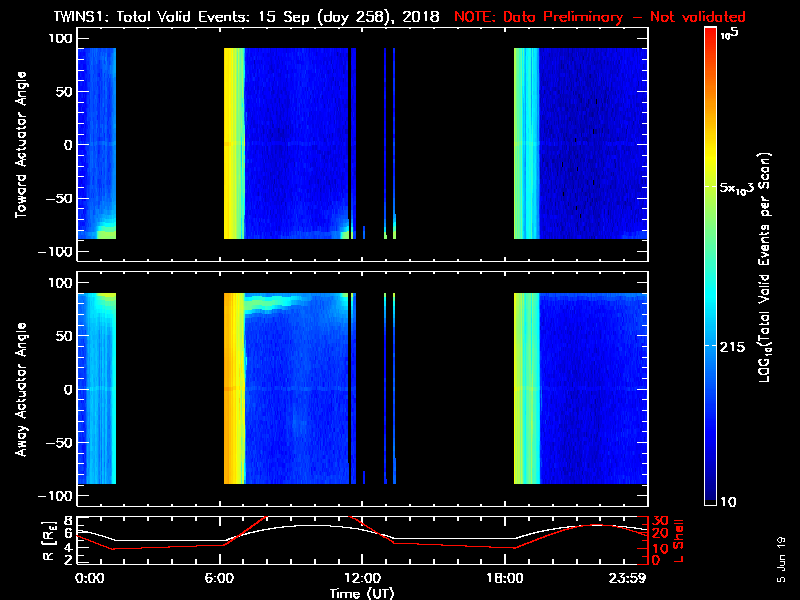Screen dimensions: 800x600
Task: Click the 215 color bar tick label
Action: click(x=736, y=346)
